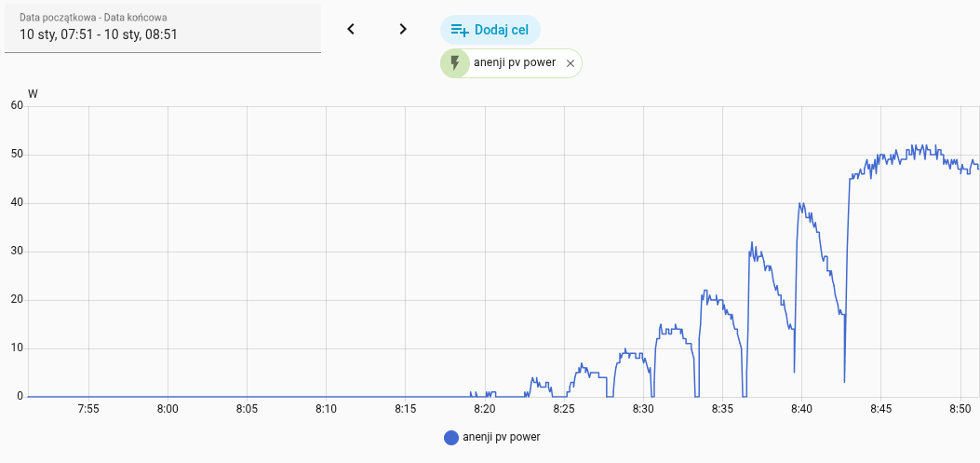The width and height of the screenshot is (980, 463).
Task: Go to the previous time period
Action: point(351,29)
